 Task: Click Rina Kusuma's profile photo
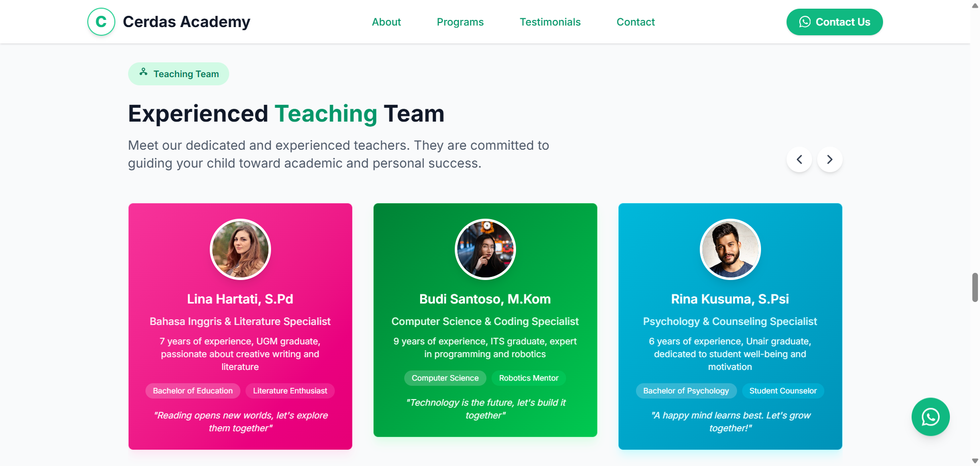(730, 249)
